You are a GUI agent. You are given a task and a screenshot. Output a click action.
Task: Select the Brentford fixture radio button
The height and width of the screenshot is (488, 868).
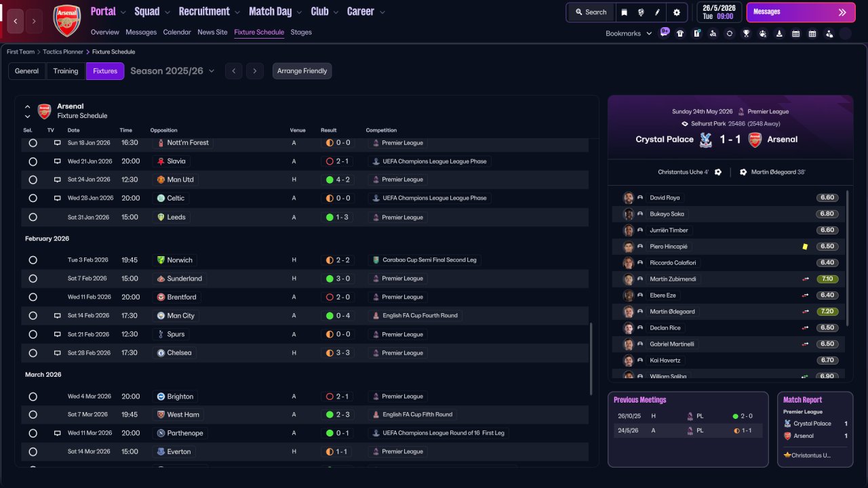(x=33, y=297)
